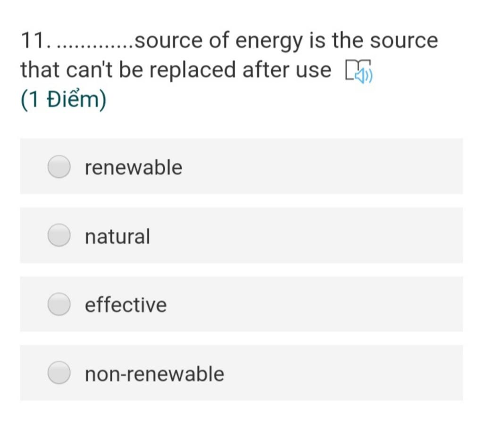
Task: Click the '(1 Điểm)' points label
Action: pos(64,100)
